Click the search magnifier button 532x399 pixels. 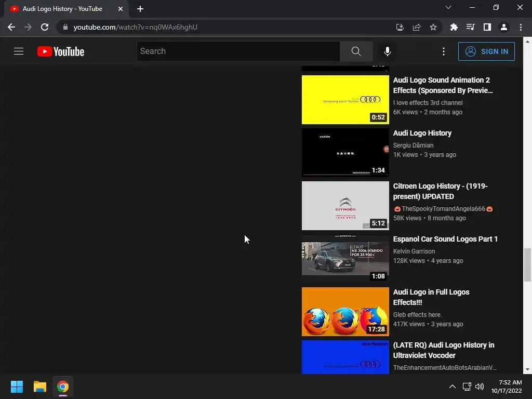click(356, 51)
